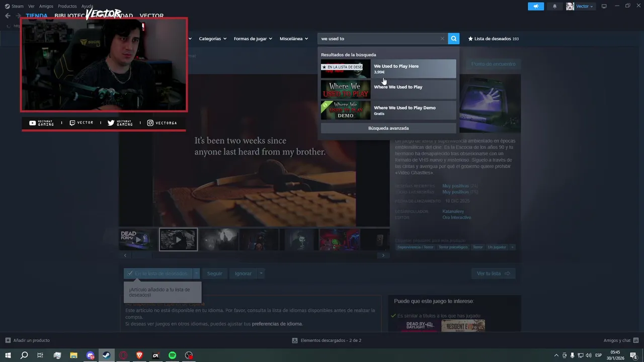
Task: Click the plus button after the tags
Action: tap(513, 247)
